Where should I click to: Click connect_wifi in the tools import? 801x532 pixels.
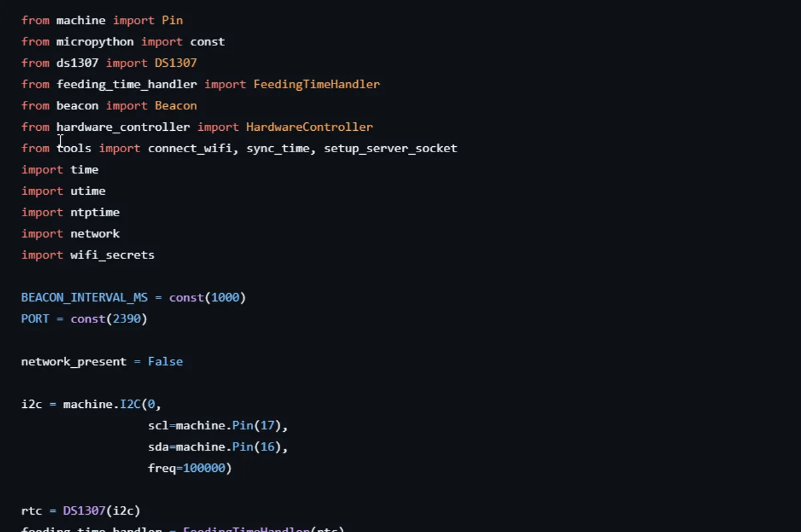click(190, 148)
